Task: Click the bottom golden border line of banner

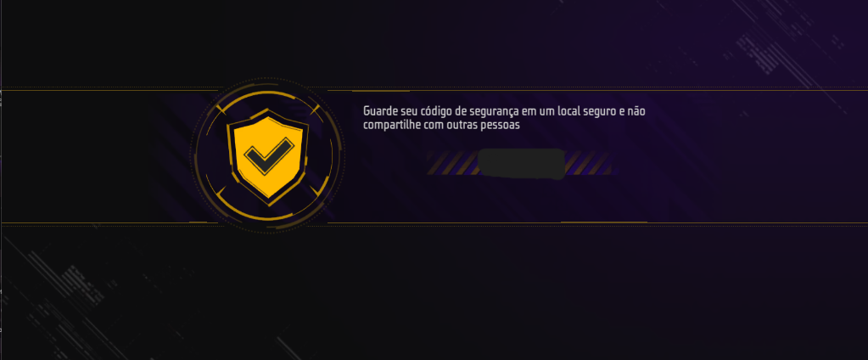Action: [598, 222]
